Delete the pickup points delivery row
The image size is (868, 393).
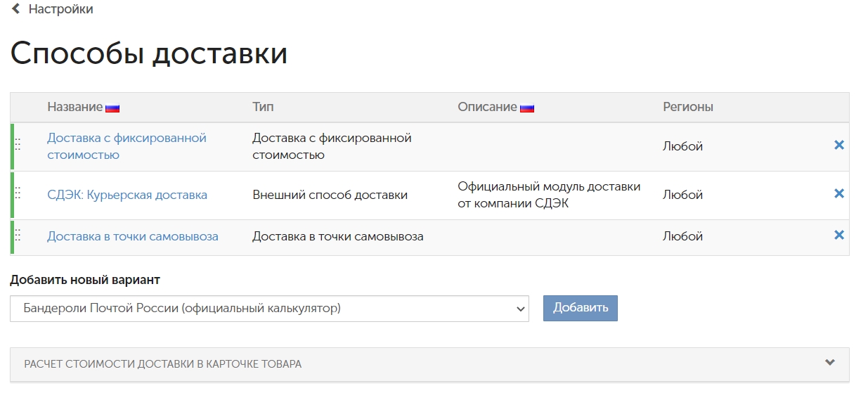click(x=838, y=235)
